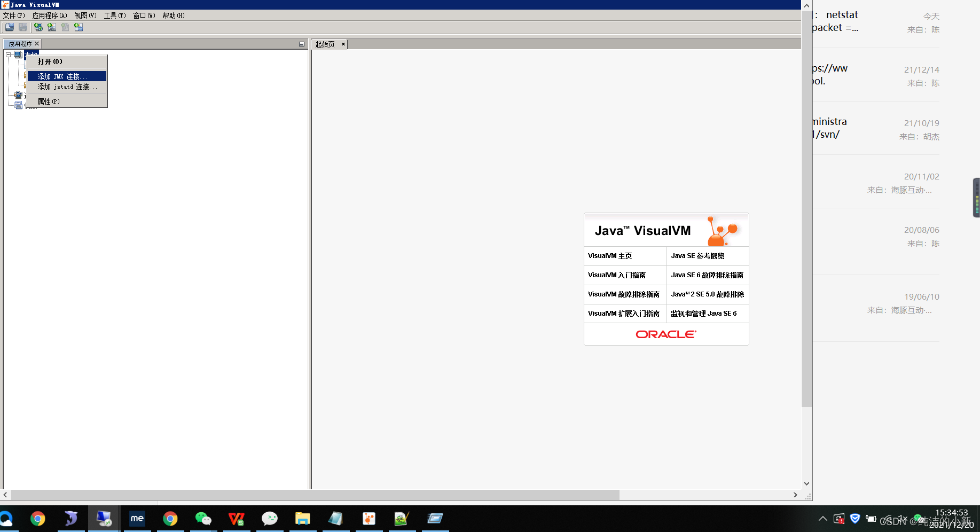The height and width of the screenshot is (532, 980).
Task: Open the VisualVM orange icon in taskbar
Action: click(x=369, y=519)
